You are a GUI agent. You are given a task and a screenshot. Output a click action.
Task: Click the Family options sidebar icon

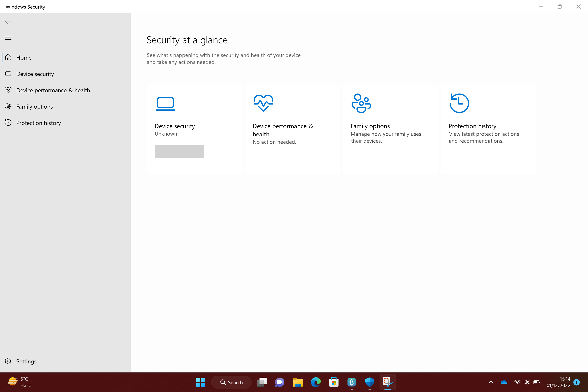pyautogui.click(x=8, y=107)
